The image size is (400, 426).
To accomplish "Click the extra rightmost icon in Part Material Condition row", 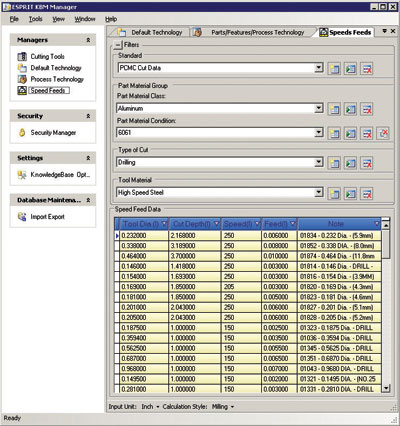I will (x=383, y=133).
